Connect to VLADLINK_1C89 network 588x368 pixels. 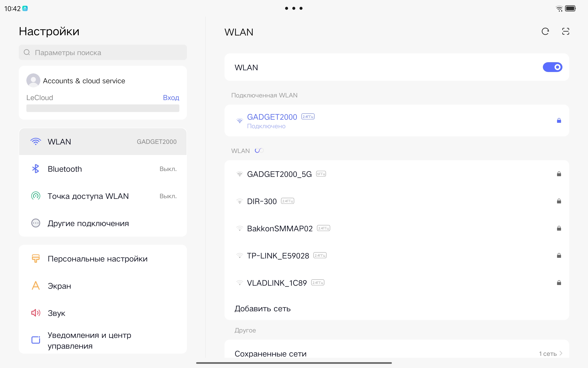point(396,283)
